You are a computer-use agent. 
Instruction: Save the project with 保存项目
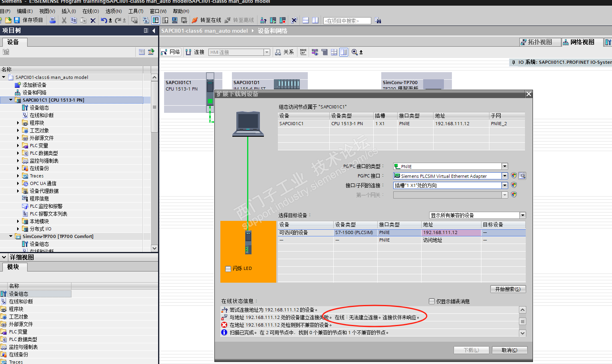coord(28,20)
